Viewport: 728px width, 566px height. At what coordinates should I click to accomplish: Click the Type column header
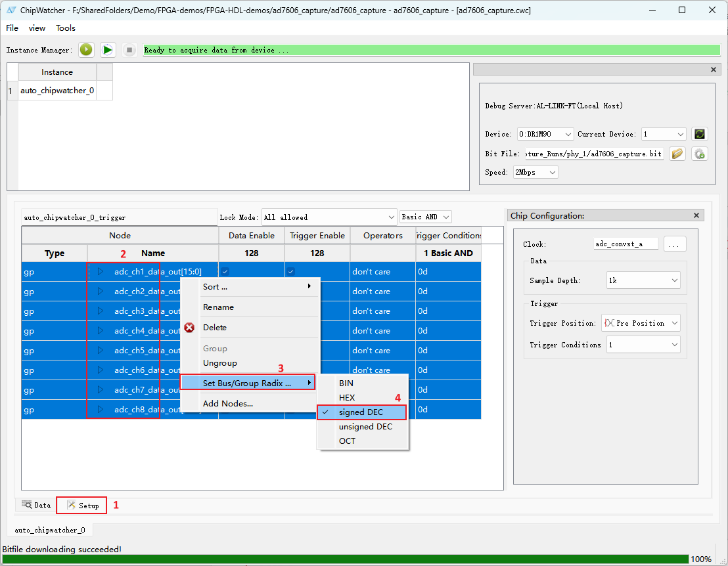click(55, 253)
